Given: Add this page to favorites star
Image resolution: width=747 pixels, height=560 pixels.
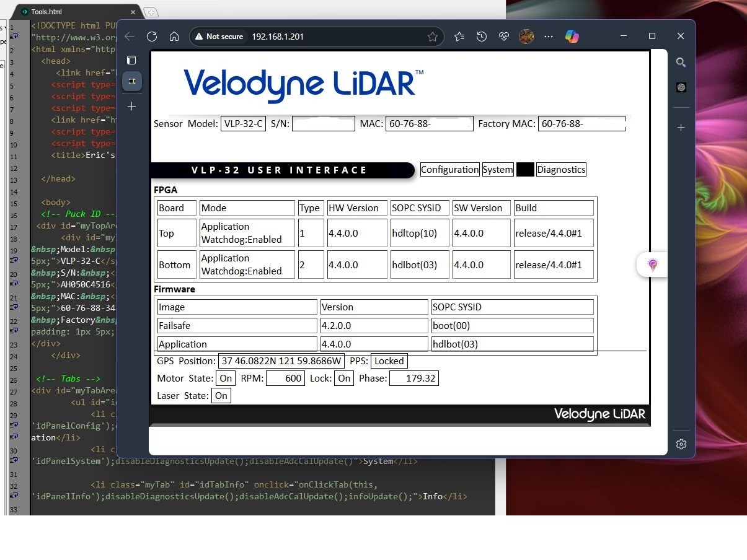Looking at the screenshot, I should coord(433,37).
